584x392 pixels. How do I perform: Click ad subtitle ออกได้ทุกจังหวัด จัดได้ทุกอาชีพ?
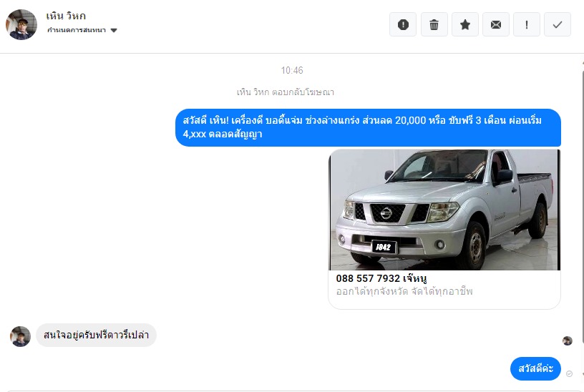(x=404, y=292)
